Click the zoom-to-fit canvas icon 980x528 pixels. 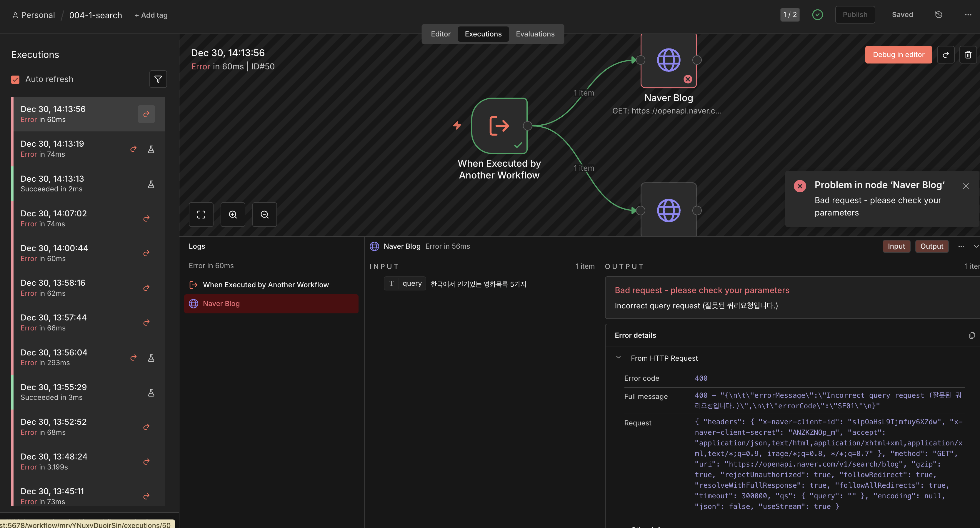pyautogui.click(x=201, y=215)
